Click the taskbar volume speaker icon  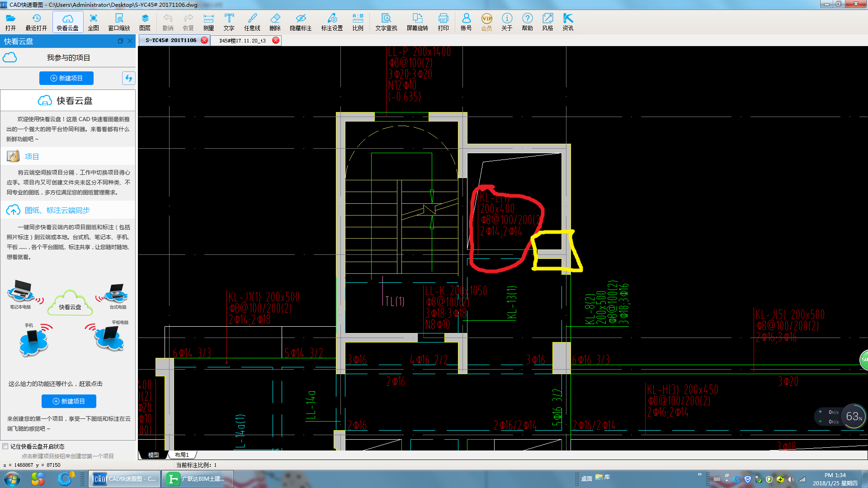click(x=791, y=479)
